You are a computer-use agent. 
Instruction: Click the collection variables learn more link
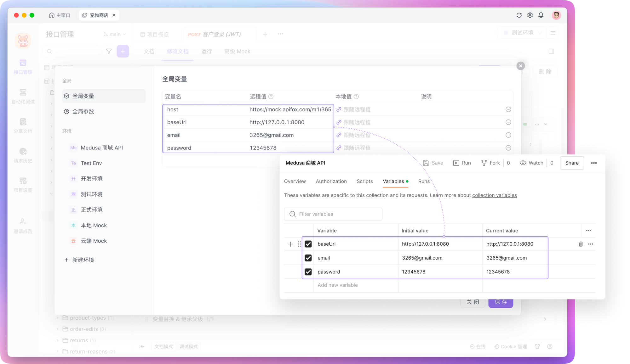pyautogui.click(x=495, y=194)
